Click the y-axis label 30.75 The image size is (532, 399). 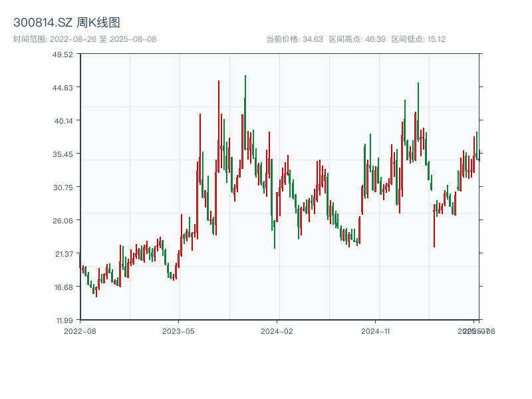point(63,188)
